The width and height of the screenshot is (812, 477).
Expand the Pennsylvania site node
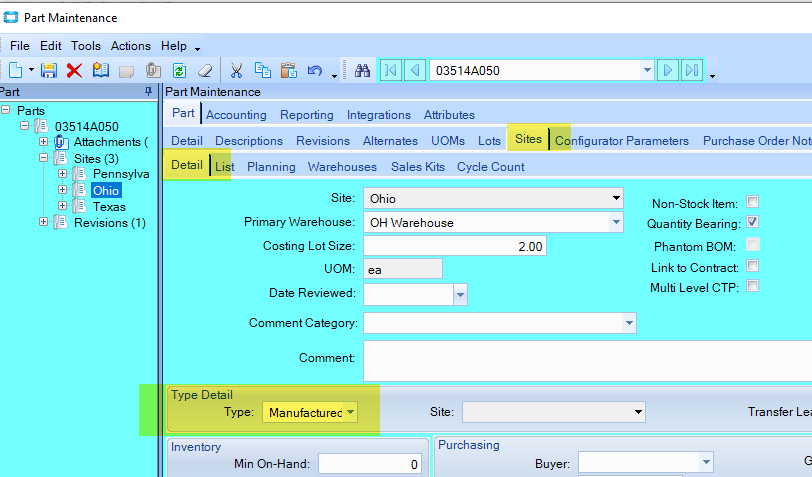click(x=63, y=174)
